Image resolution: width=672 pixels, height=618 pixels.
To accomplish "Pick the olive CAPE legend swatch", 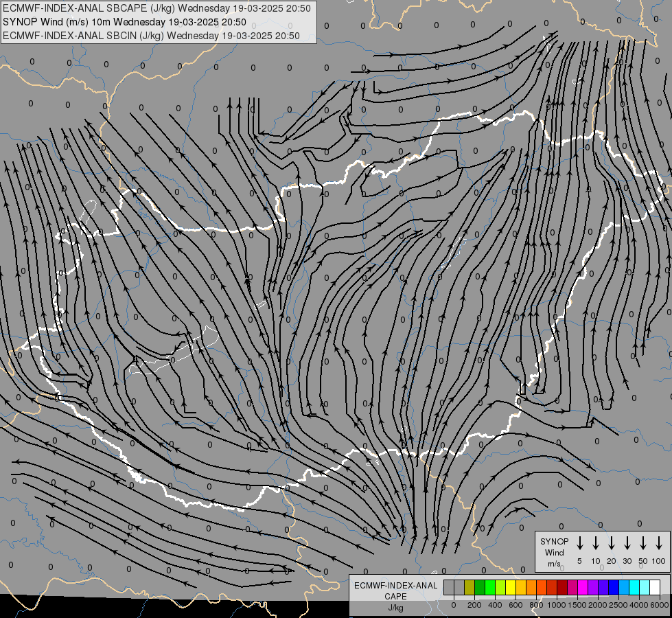I will click(x=470, y=587).
